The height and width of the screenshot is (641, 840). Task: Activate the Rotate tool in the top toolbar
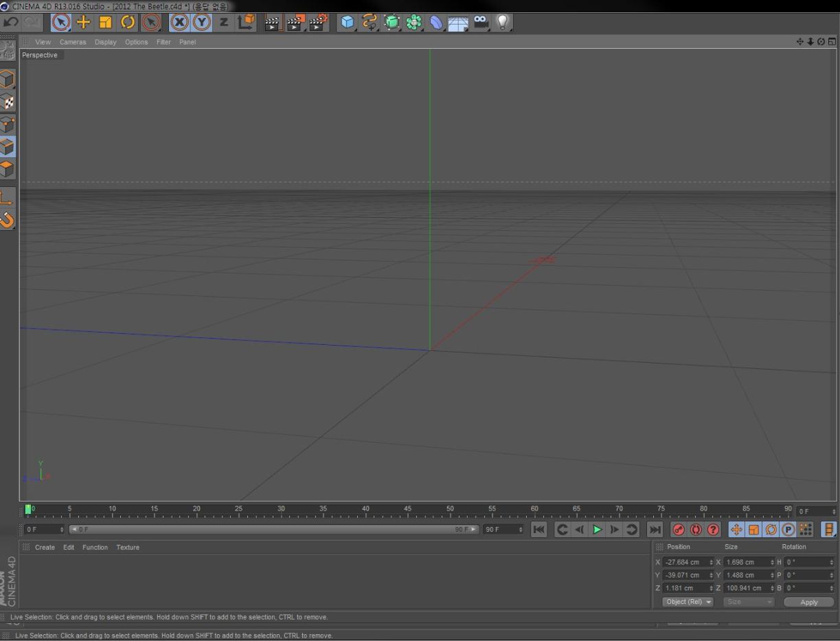[128, 23]
